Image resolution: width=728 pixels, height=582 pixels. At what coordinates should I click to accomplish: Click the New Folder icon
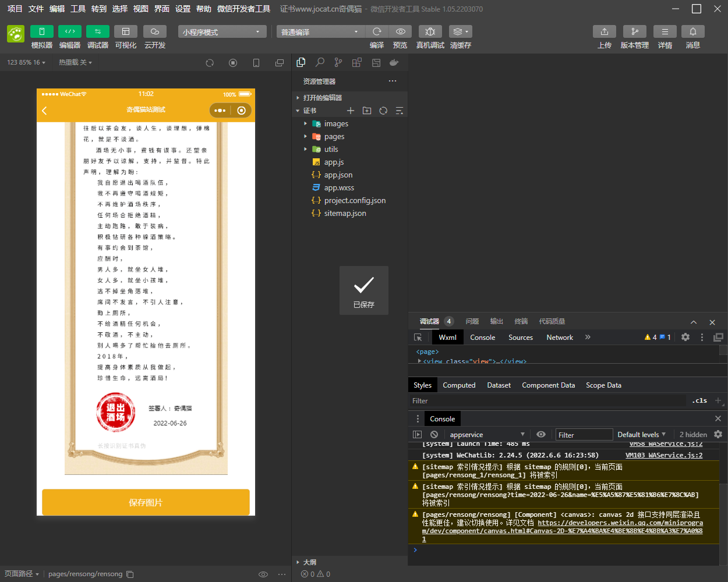(367, 111)
